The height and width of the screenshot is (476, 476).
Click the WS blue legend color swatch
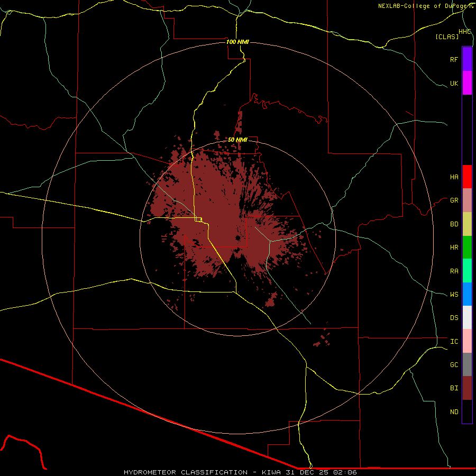[x=467, y=294]
